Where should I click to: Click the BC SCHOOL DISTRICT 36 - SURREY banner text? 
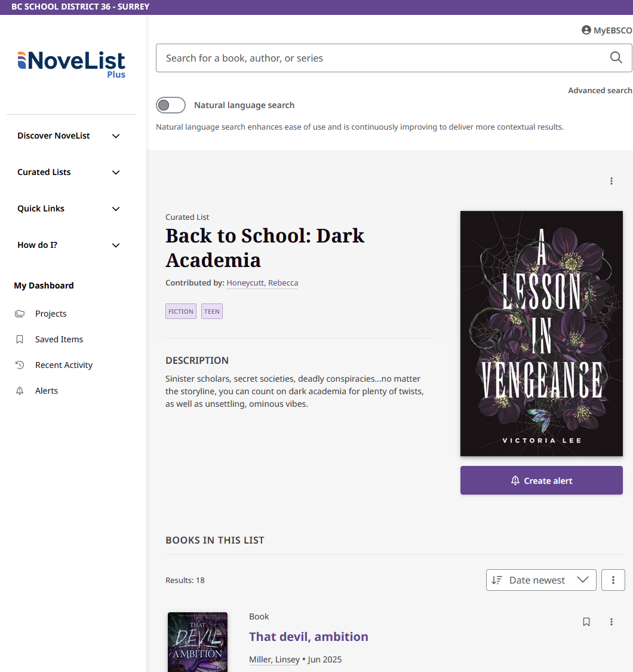coord(81,7)
